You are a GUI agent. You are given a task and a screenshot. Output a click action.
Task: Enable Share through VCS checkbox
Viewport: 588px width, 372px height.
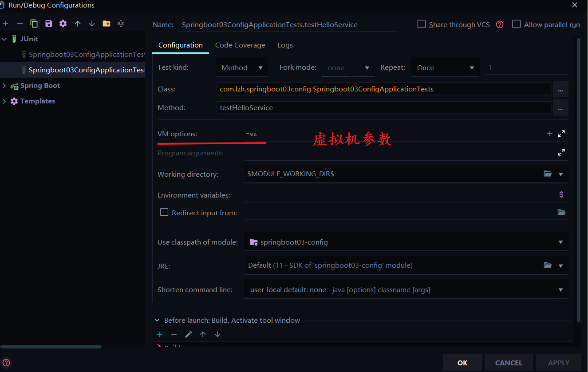click(422, 24)
